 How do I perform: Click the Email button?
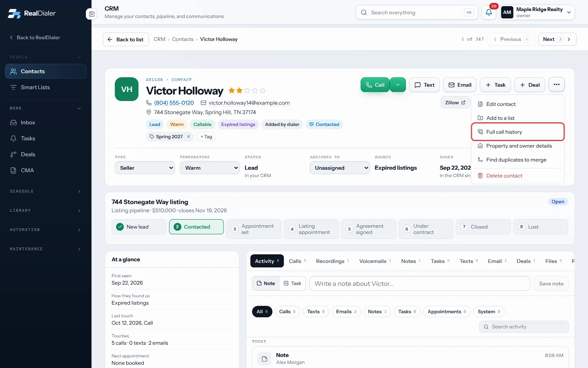coord(460,85)
